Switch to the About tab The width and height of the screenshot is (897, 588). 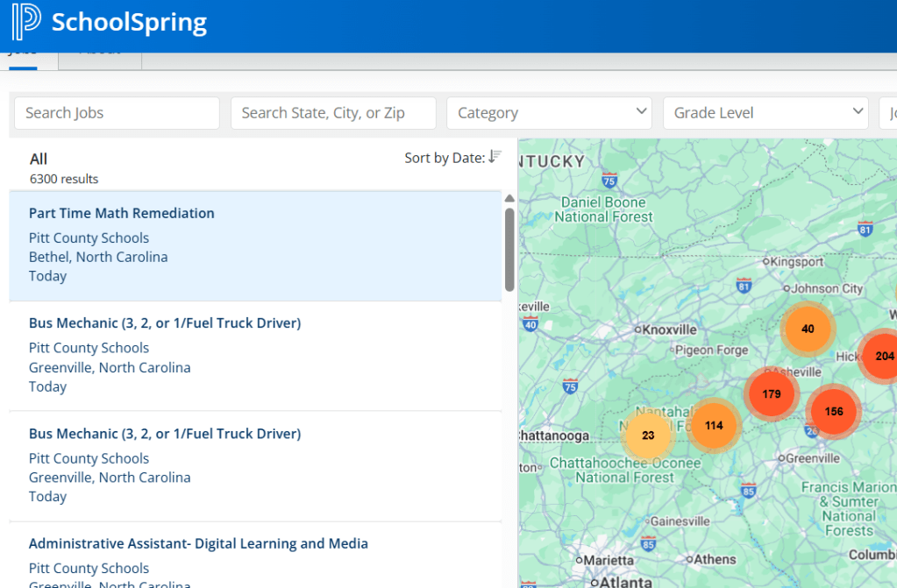tap(100, 54)
